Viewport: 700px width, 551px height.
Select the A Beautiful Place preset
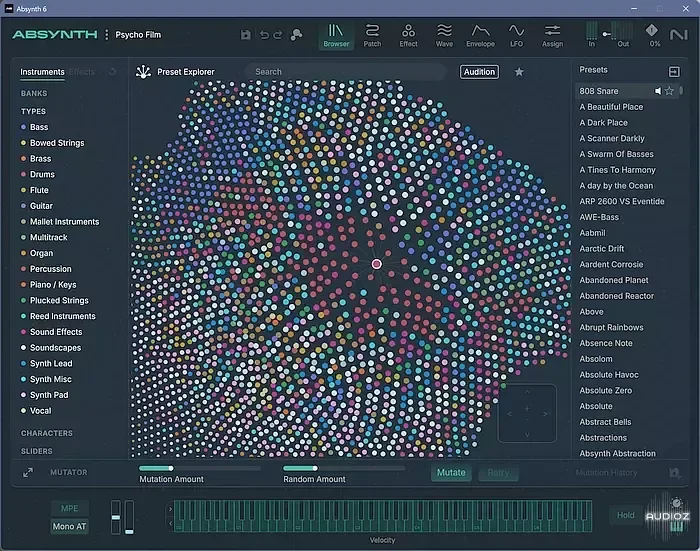pos(611,107)
